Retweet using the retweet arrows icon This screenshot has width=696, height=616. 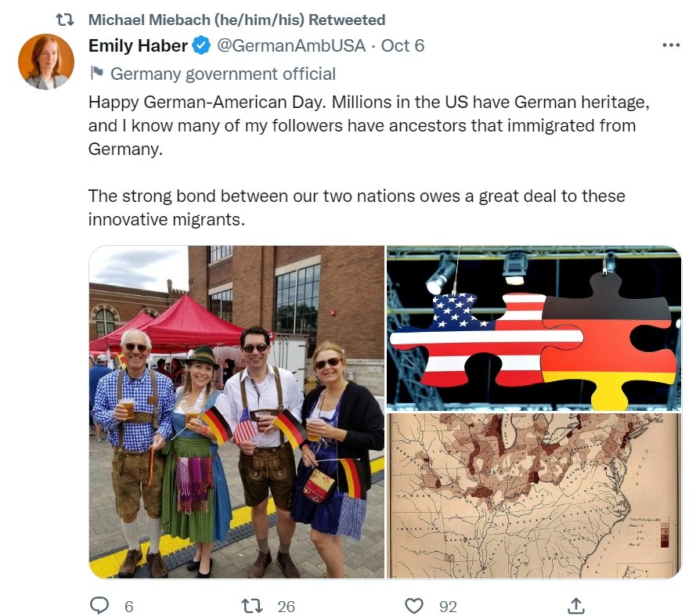(252, 606)
